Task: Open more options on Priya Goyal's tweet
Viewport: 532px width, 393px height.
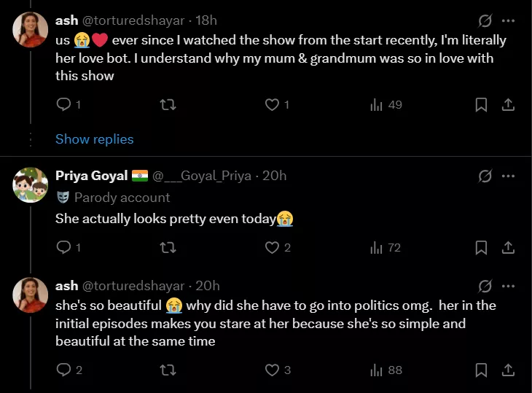Action: pos(508,176)
